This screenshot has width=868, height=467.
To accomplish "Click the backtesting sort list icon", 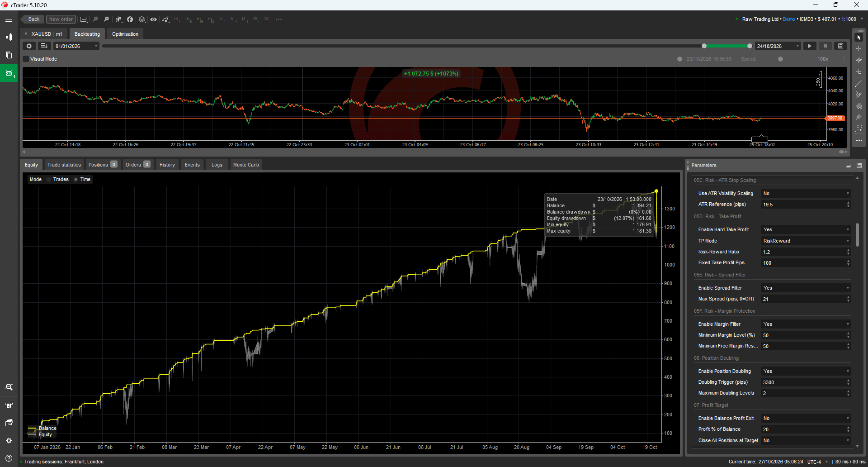I will tap(44, 46).
